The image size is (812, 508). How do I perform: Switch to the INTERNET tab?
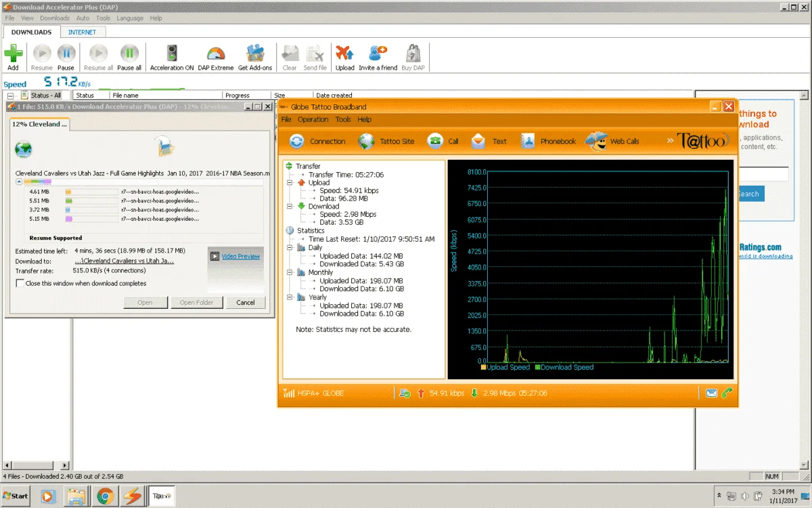click(82, 32)
